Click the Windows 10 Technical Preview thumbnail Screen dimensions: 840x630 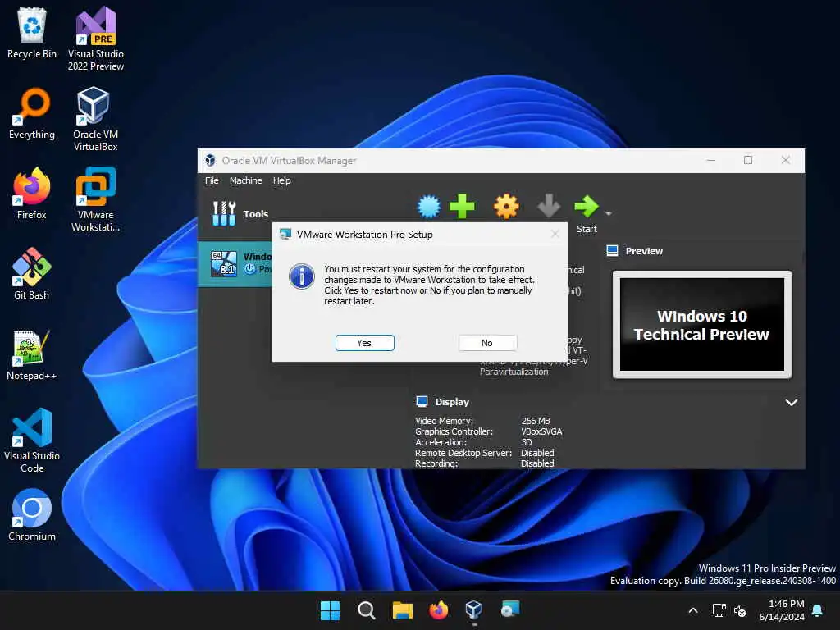coord(702,324)
